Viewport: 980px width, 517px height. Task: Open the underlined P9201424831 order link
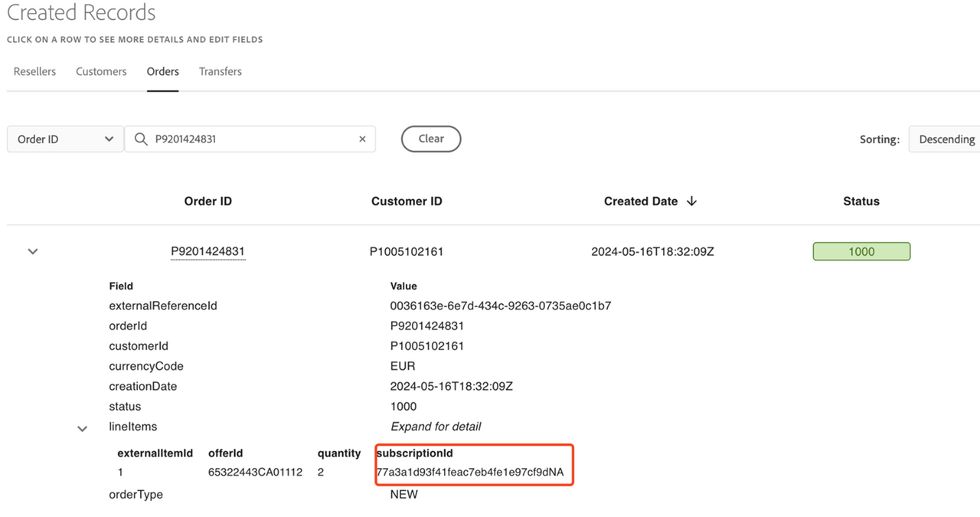207,251
